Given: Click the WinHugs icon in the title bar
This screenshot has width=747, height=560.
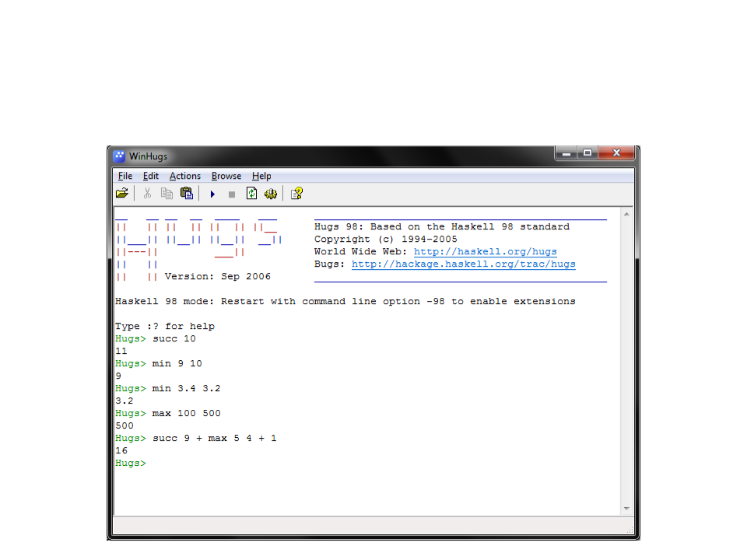Looking at the screenshot, I should pos(120,156).
